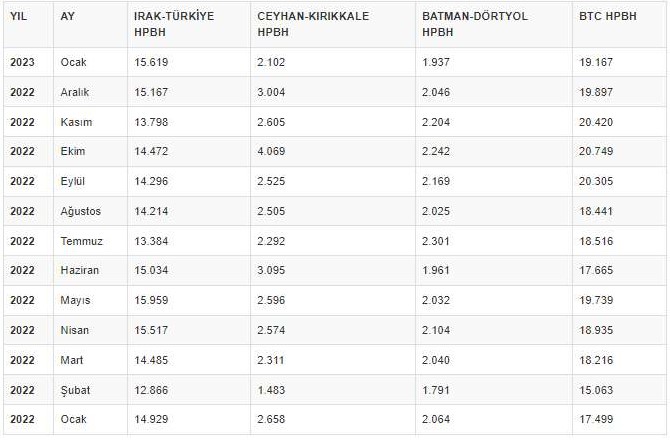
Task: Select the Mart row's 2.040 value
Action: click(438, 360)
